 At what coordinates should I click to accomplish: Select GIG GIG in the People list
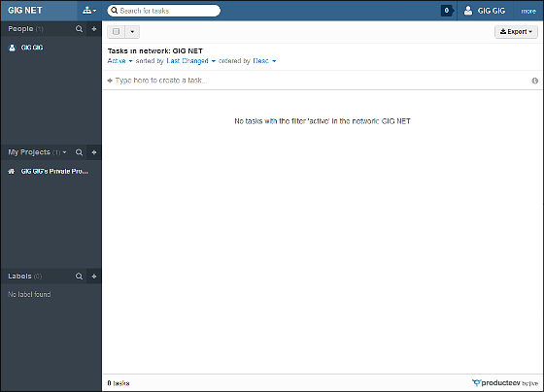click(x=32, y=48)
